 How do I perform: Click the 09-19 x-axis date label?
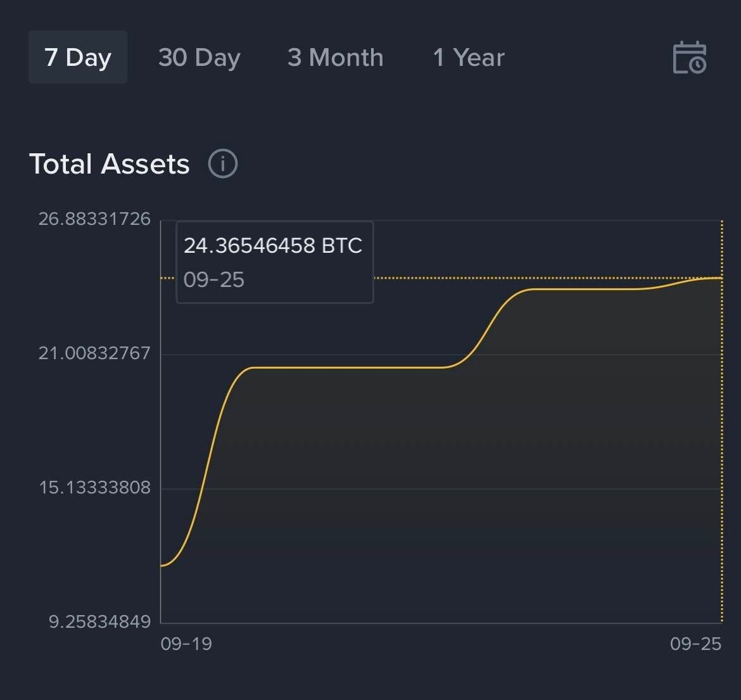pos(186,644)
